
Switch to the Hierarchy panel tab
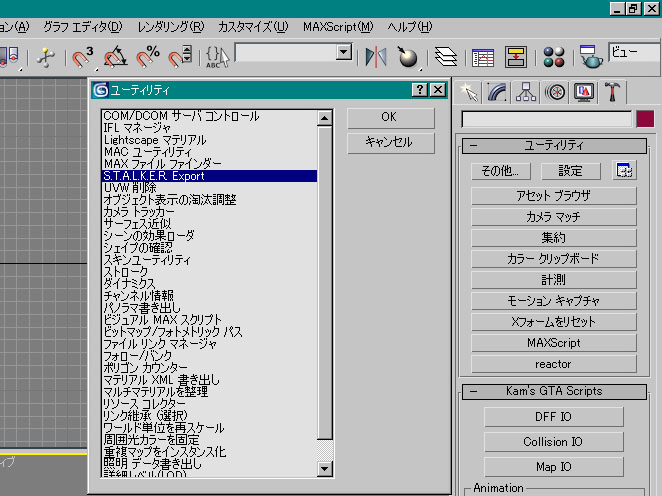coord(526,92)
